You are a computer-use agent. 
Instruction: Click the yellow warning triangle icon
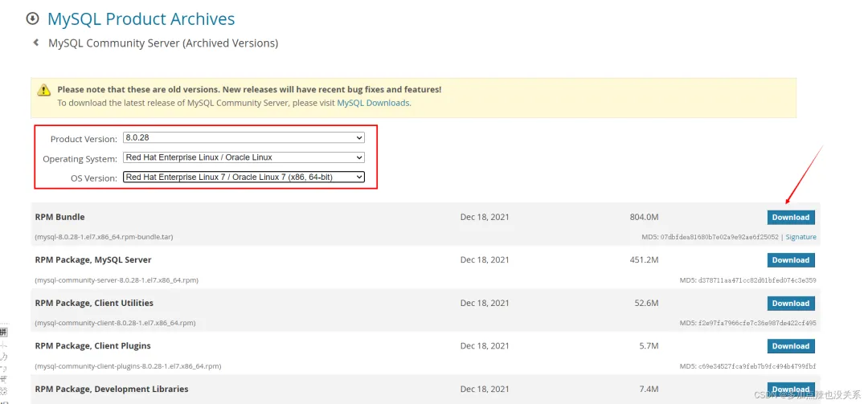point(43,90)
